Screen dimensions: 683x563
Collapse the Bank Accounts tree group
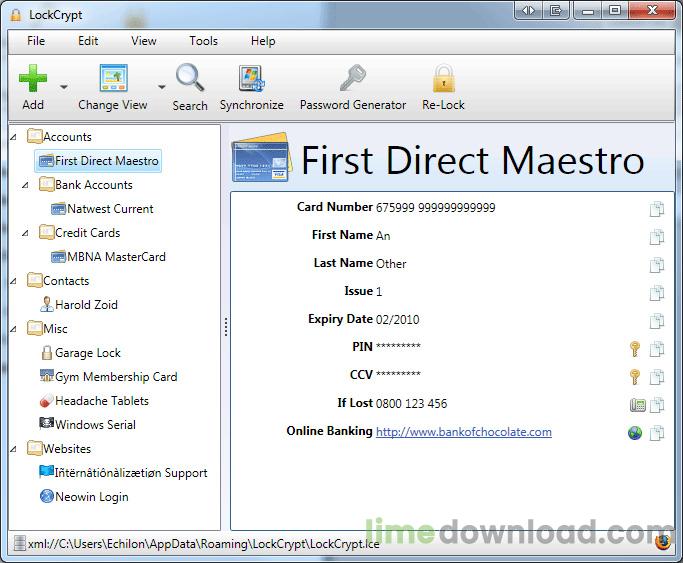coord(26,185)
